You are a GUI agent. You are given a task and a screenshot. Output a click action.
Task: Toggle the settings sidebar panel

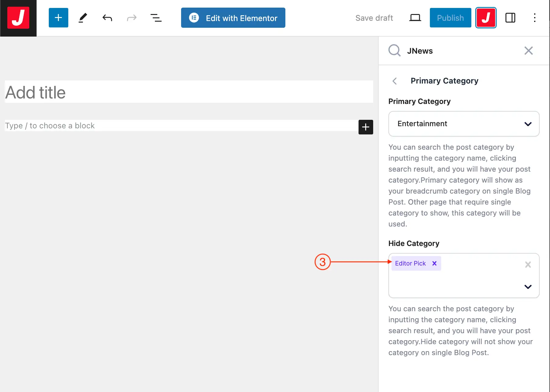[x=510, y=18]
